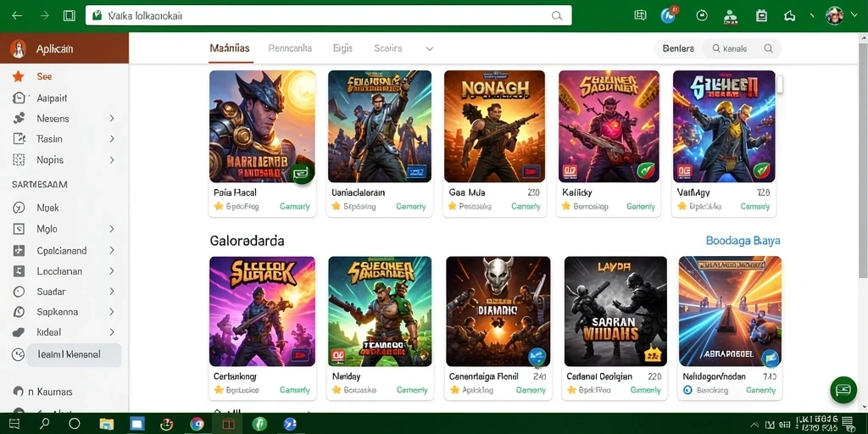Select the Eigis tab
Image resolution: width=868 pixels, height=434 pixels.
pyautogui.click(x=342, y=48)
